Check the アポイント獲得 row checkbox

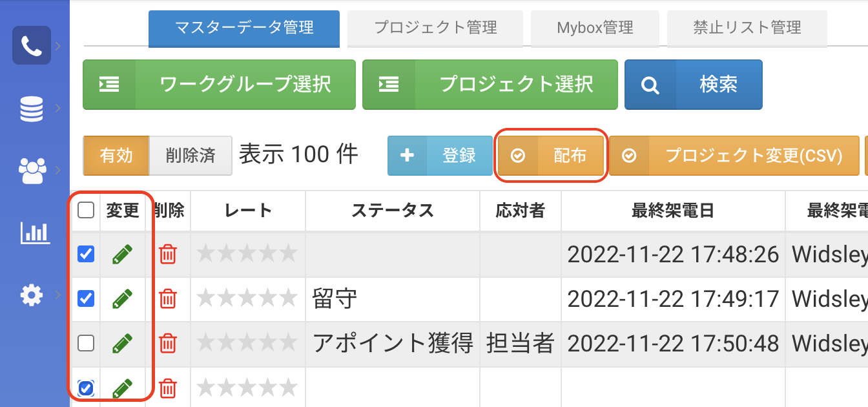(86, 344)
